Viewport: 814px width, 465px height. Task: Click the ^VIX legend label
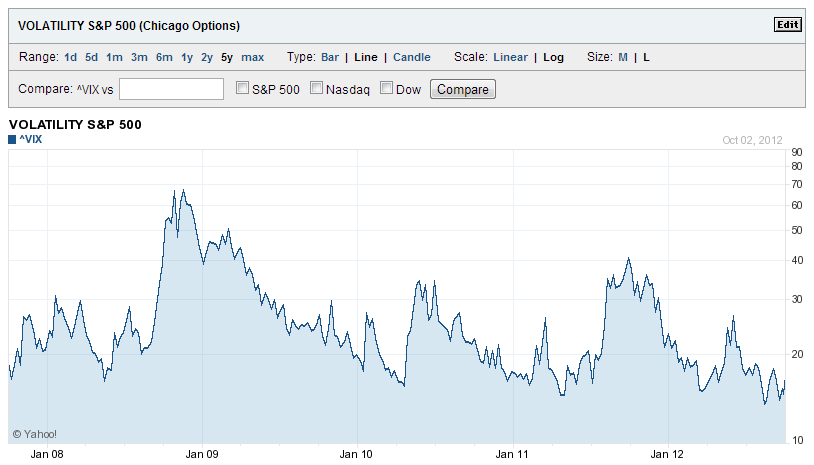(x=31, y=139)
